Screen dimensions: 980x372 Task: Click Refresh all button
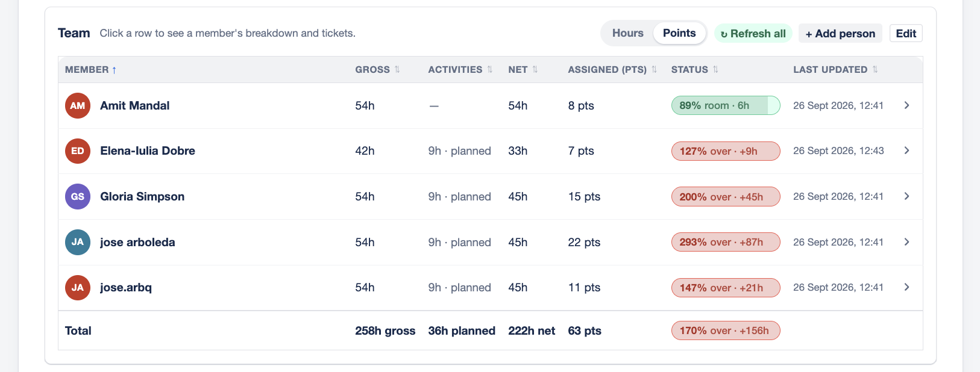click(x=753, y=34)
